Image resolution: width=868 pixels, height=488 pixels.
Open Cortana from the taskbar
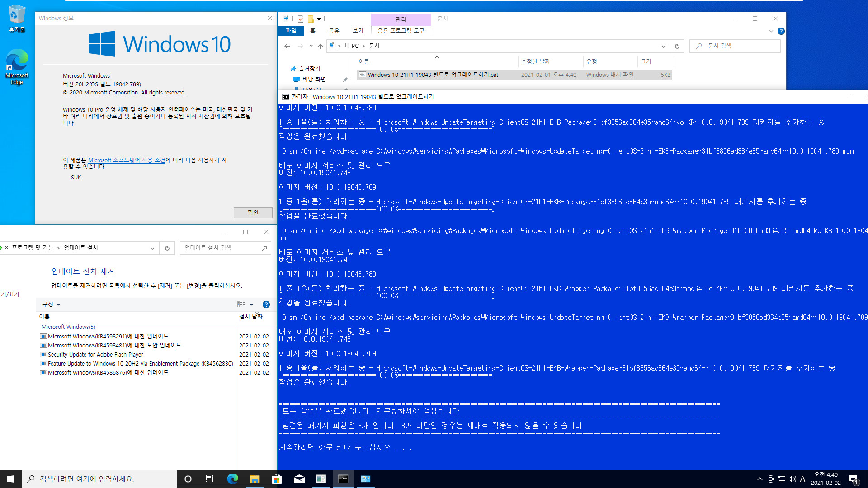(188, 479)
